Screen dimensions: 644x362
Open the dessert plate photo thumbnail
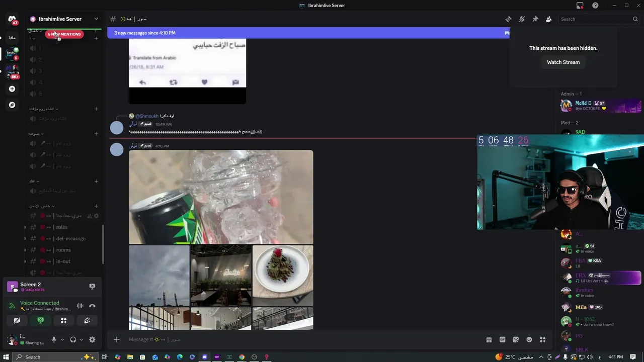click(283, 276)
